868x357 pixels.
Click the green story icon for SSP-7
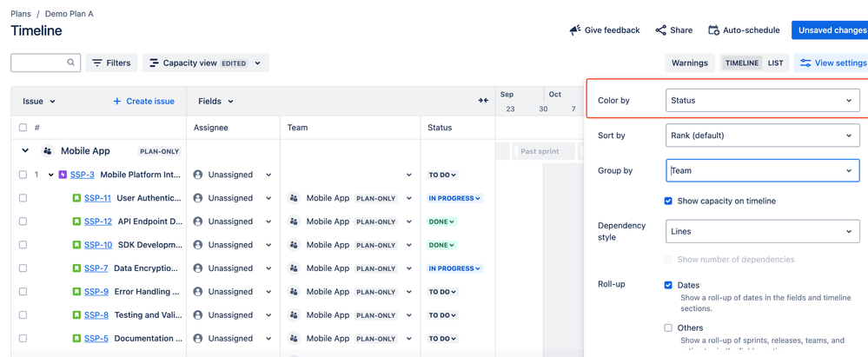(x=77, y=268)
